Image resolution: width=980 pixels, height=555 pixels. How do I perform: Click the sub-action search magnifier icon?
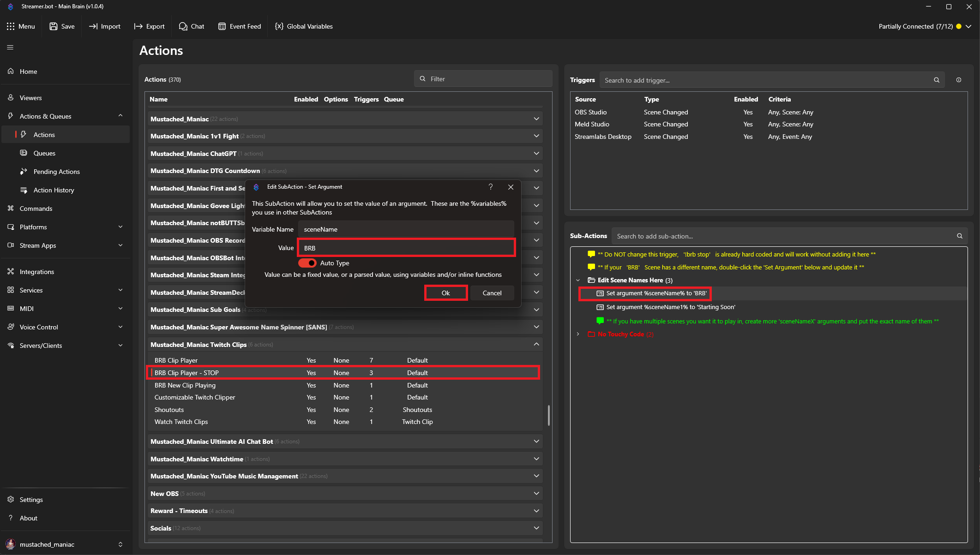pos(960,236)
